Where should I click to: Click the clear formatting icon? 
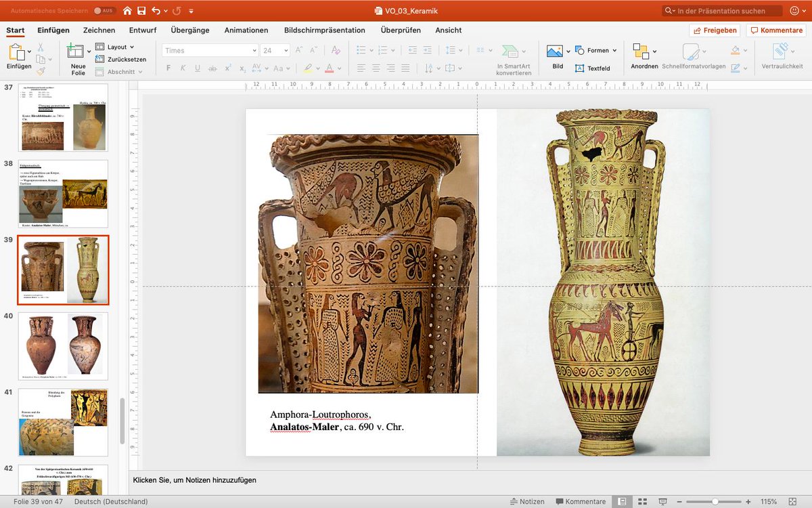[335, 50]
